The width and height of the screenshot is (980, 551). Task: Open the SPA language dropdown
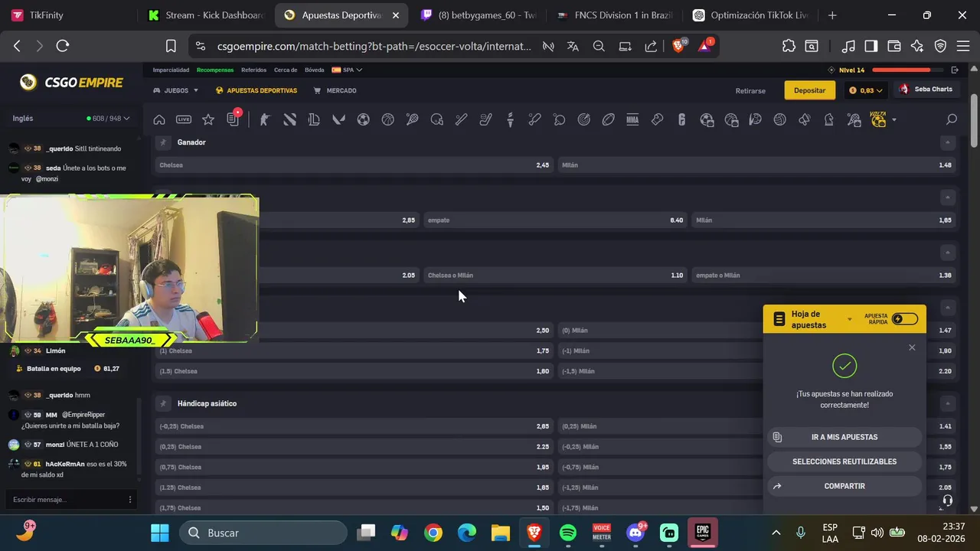[347, 70]
